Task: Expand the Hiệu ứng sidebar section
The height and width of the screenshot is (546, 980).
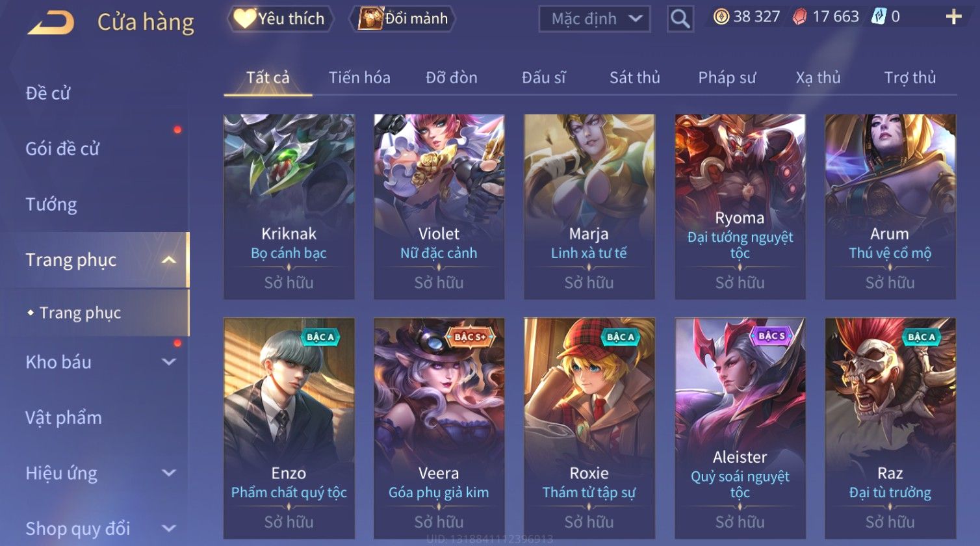Action: click(x=169, y=473)
